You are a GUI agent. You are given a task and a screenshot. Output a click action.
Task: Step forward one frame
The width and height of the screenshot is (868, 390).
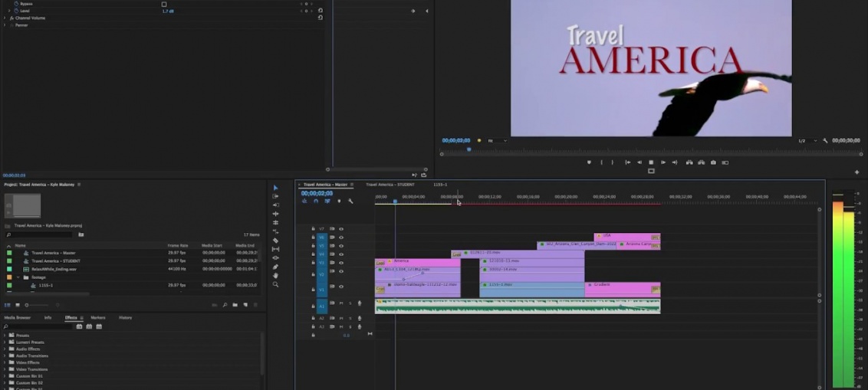click(x=663, y=162)
